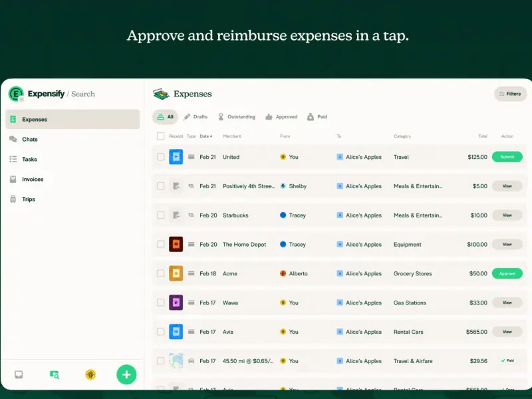This screenshot has height=399, width=532.
Task: Open the Filters button
Action: click(x=510, y=94)
